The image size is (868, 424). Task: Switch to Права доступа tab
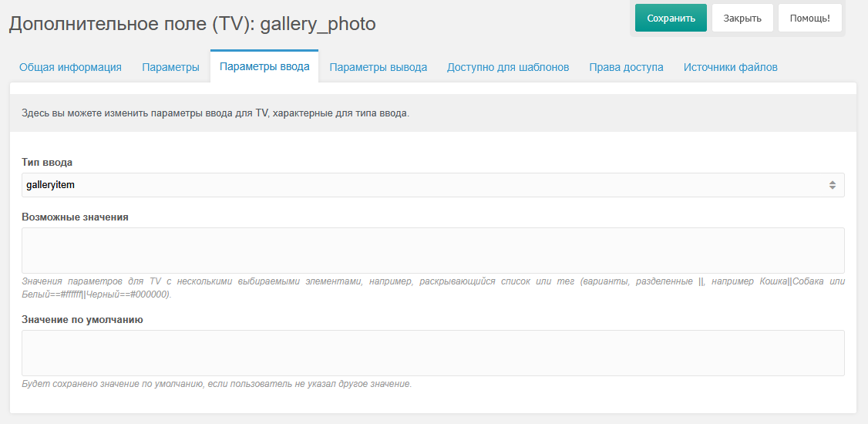626,68
